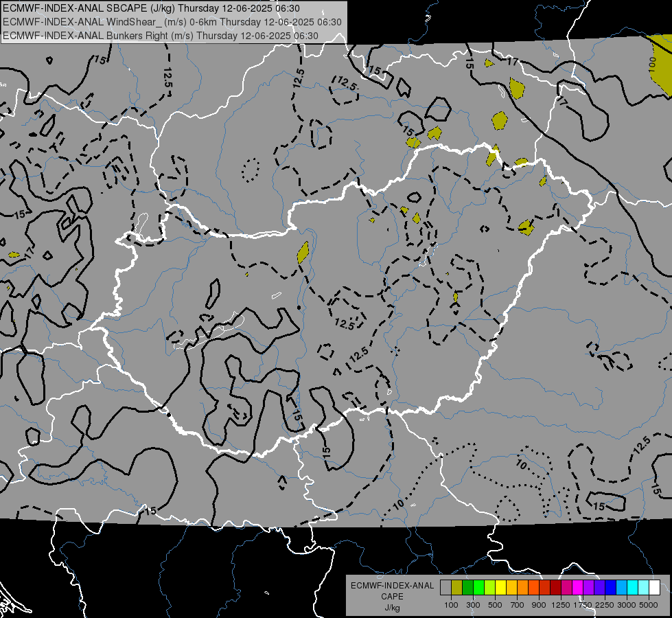Select the gray legend swatch below 100 J/kg

[445, 587]
